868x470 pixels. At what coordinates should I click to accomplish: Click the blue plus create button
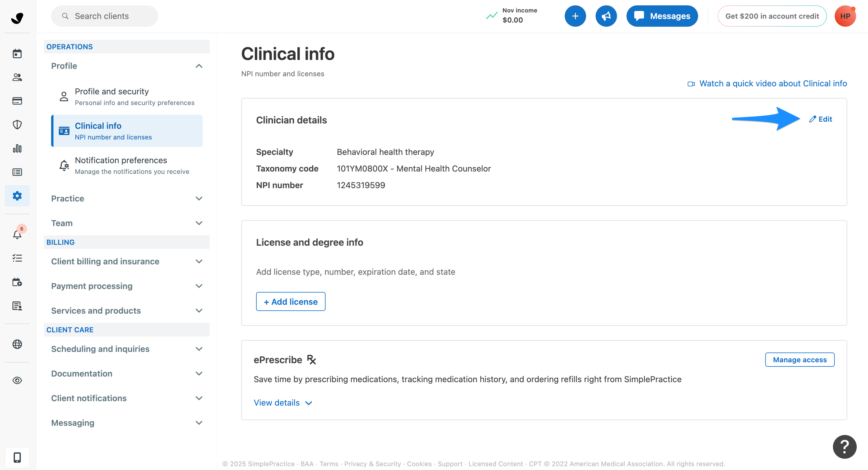tap(575, 16)
